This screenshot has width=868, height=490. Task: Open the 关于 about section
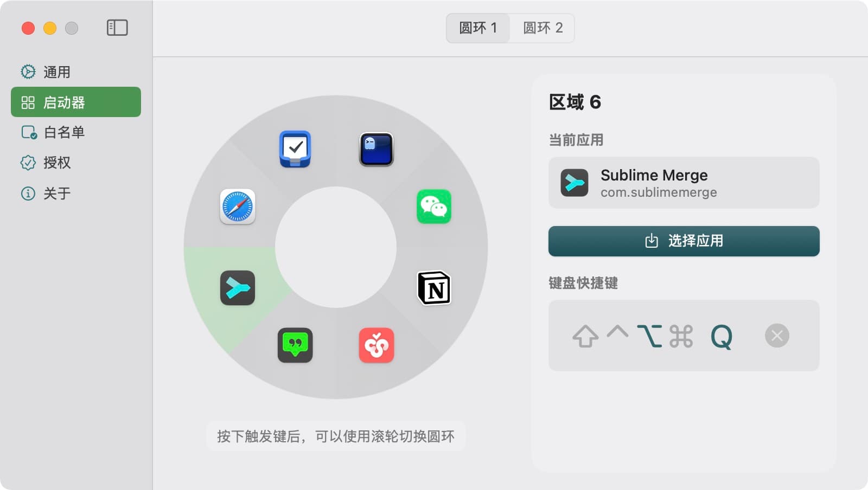pyautogui.click(x=76, y=194)
